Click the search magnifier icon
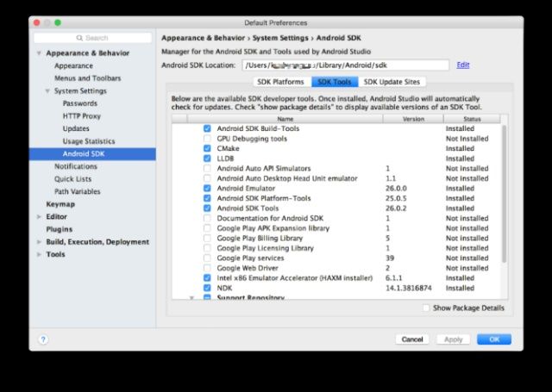This screenshot has height=392, width=552. point(79,38)
